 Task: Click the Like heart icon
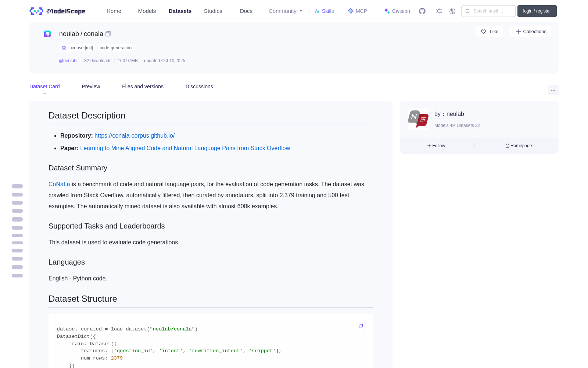tap(484, 32)
